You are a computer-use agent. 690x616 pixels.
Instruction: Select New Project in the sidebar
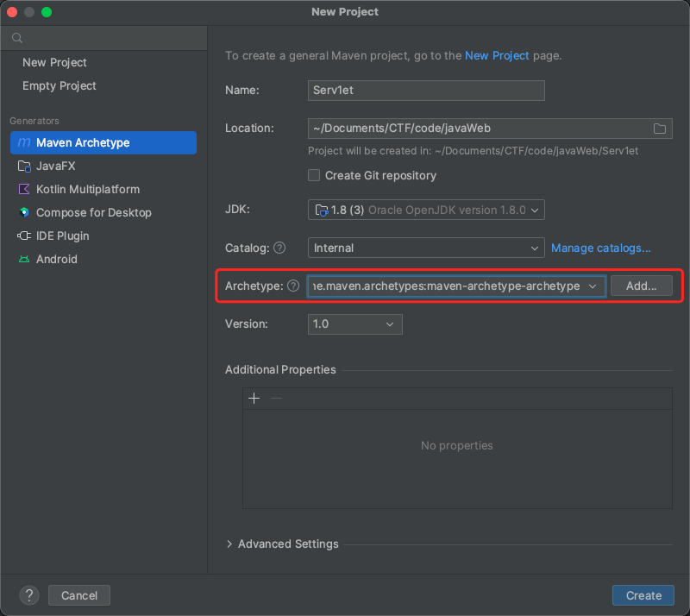[54, 63]
